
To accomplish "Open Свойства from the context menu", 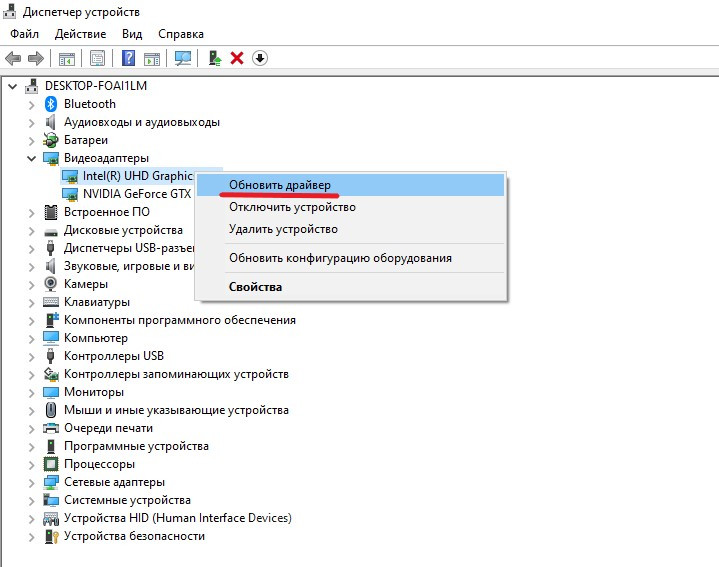I will point(255,287).
